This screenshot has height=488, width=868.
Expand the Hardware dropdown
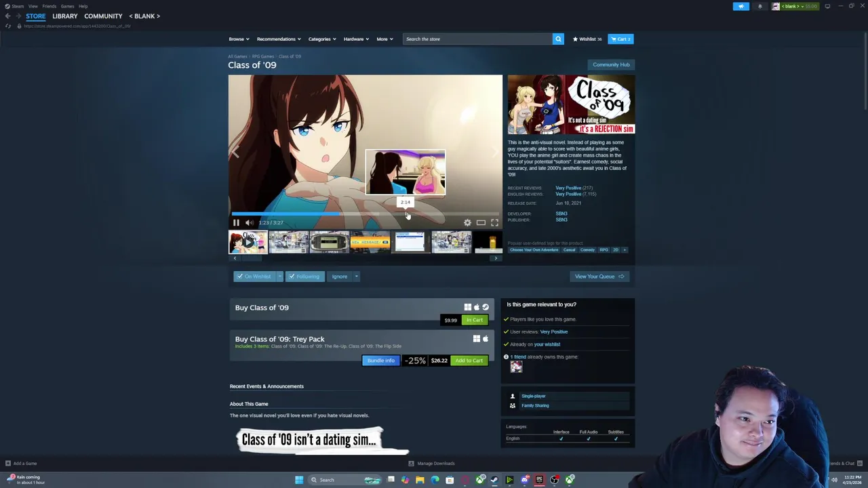tap(356, 39)
